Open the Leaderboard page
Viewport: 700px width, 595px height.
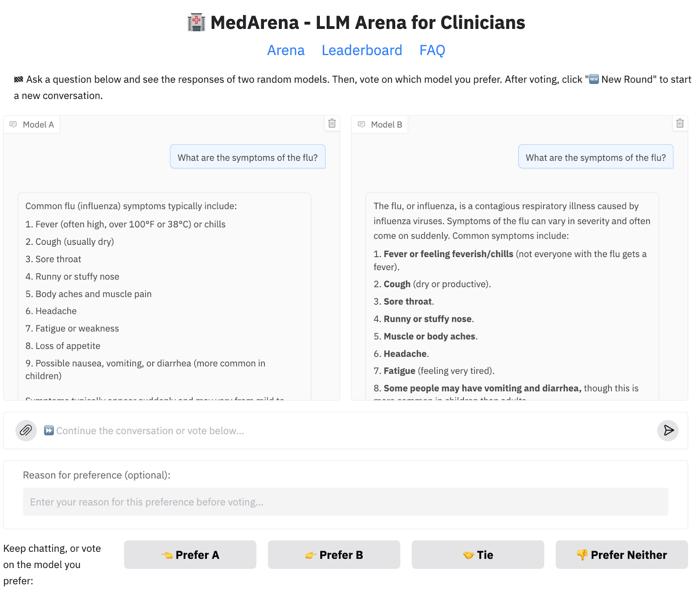click(x=362, y=50)
